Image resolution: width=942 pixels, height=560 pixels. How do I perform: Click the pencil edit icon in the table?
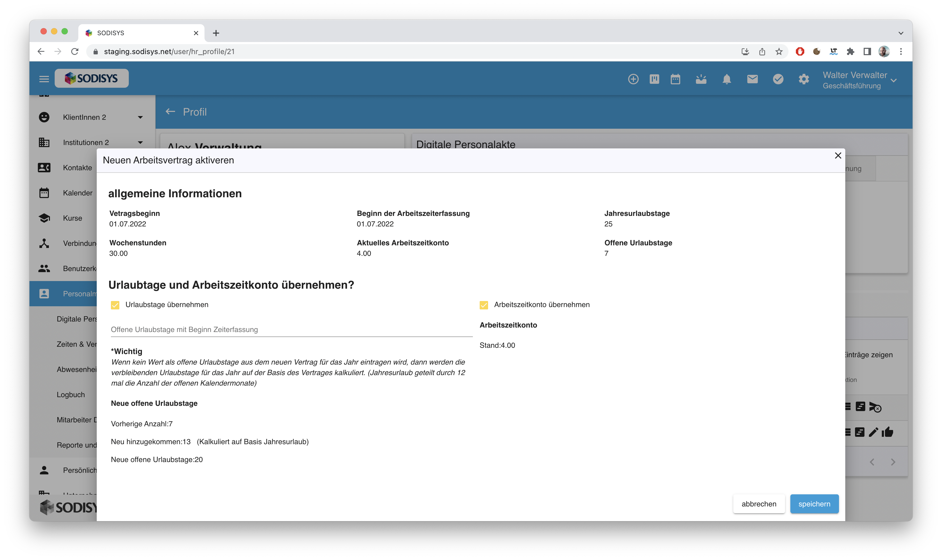coord(873,432)
